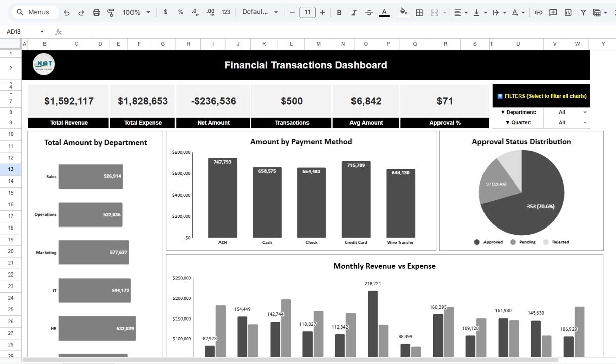Image resolution: width=616 pixels, height=364 pixels.
Task: Click the Undo arrow in toolbar
Action: (67, 12)
